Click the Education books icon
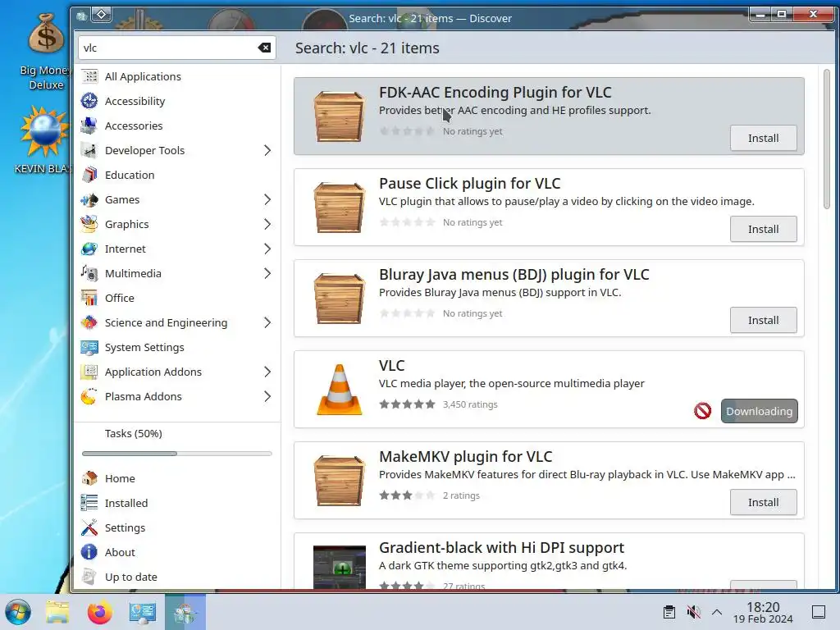The image size is (840, 630). [89, 176]
